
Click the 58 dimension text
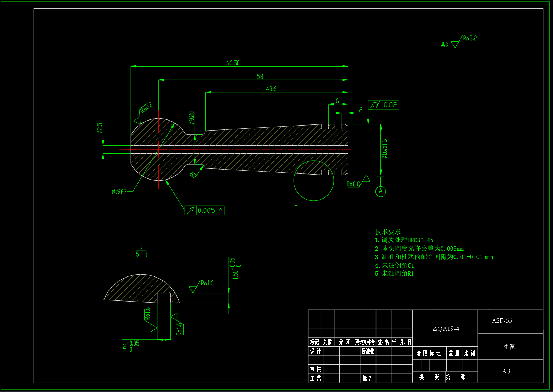point(260,77)
